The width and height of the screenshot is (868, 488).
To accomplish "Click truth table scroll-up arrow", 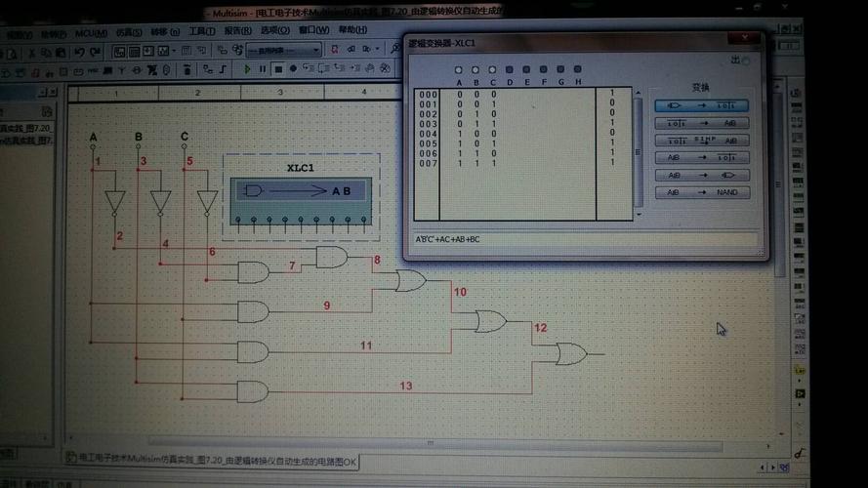I will (x=639, y=93).
